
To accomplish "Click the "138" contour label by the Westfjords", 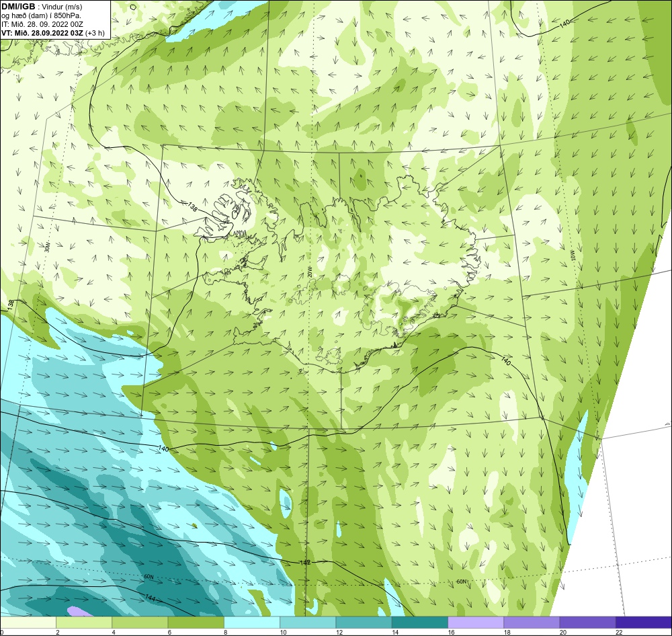I will point(193,206).
